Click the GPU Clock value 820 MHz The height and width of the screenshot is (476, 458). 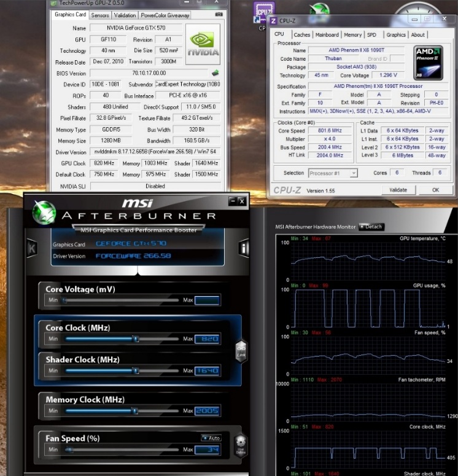104,163
